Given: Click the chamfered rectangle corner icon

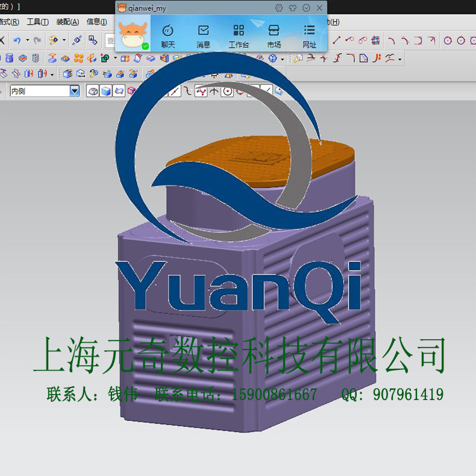Looking at the screenshot, I should (x=363, y=58).
